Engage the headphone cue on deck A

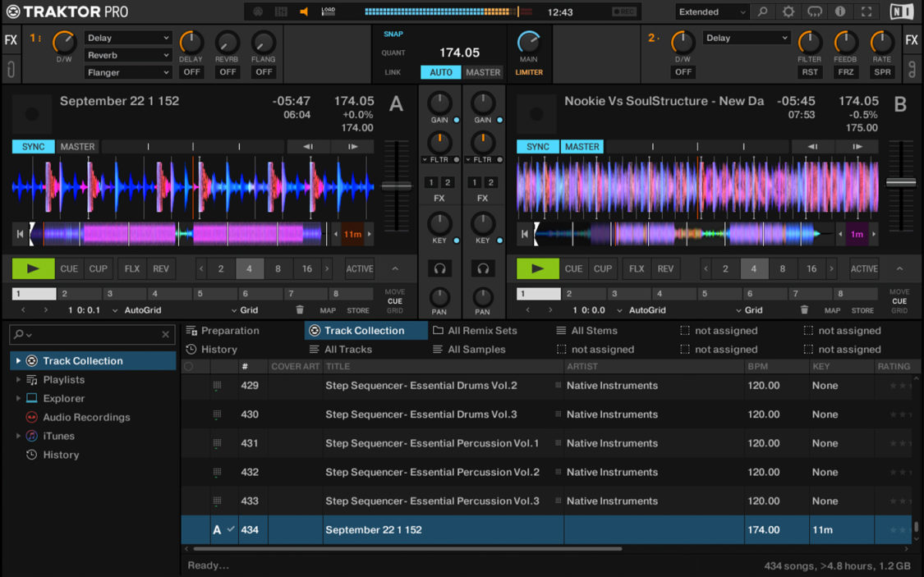coord(440,268)
